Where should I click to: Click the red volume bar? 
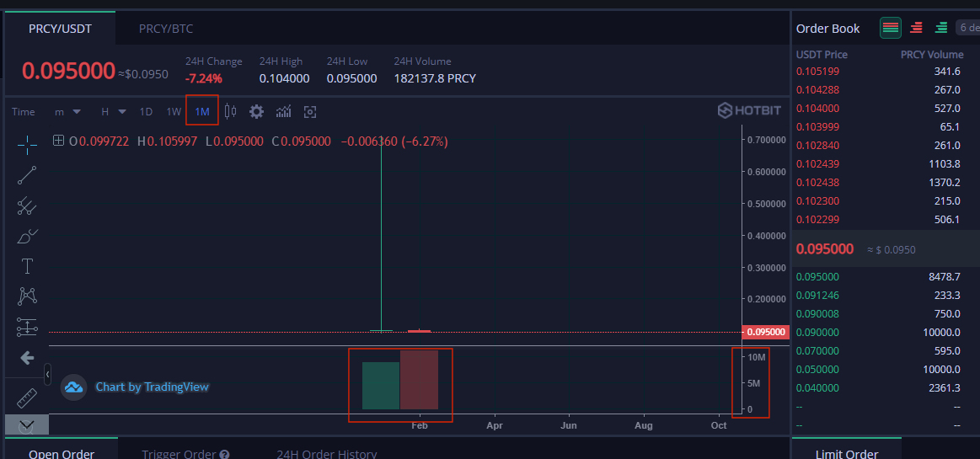420,380
